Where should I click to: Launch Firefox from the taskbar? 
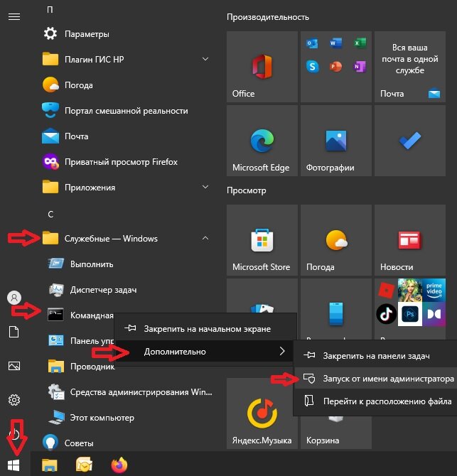coord(119,465)
